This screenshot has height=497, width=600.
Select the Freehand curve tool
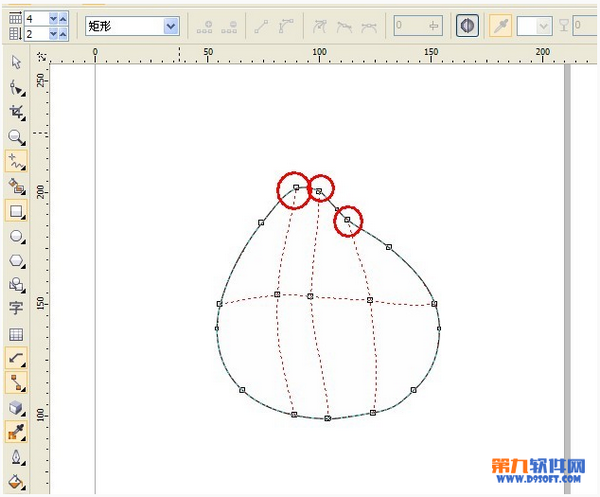point(16,161)
